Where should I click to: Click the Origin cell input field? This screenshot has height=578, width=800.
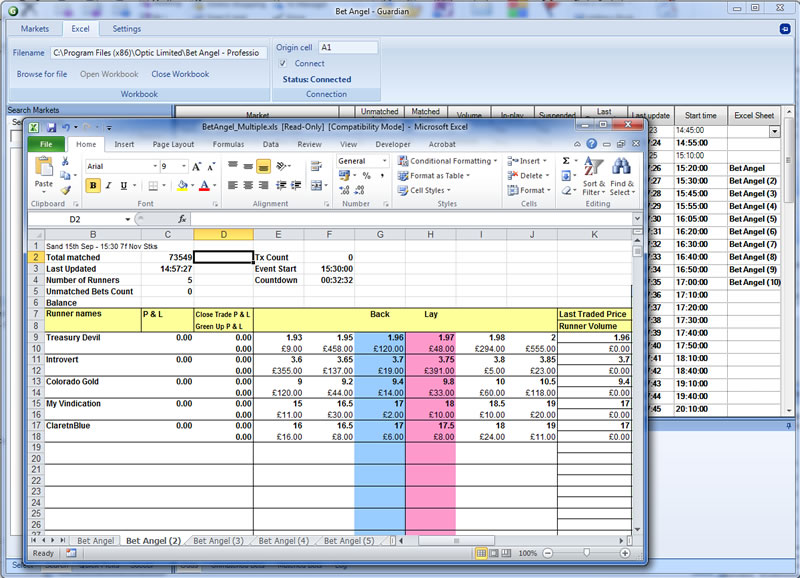pos(347,47)
